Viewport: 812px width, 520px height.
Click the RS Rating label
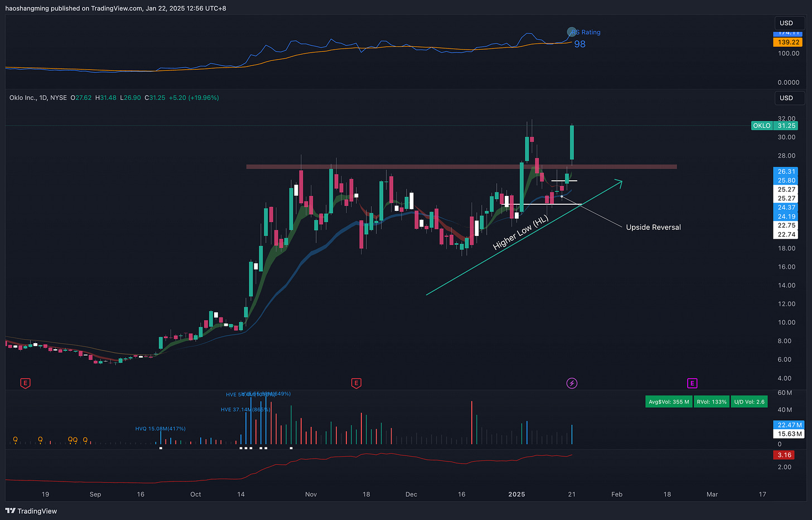click(x=587, y=32)
